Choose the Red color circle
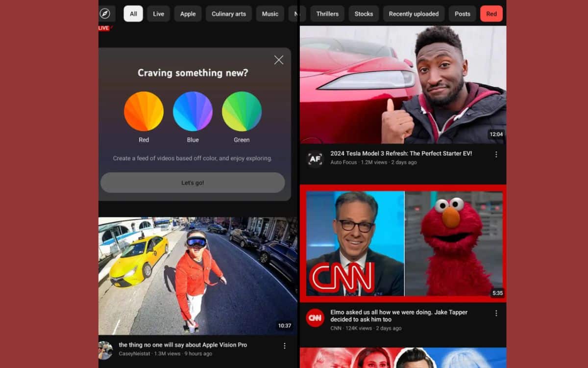 click(144, 111)
